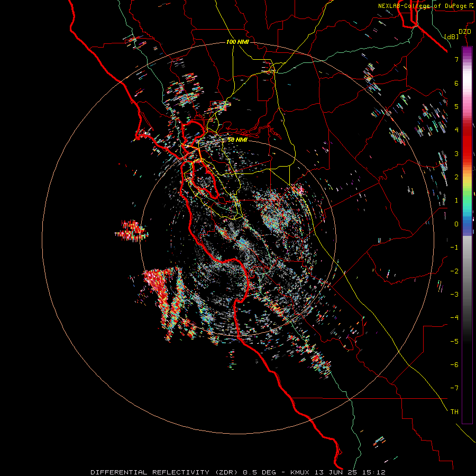Select the "2" value on the color scale

tap(456, 177)
